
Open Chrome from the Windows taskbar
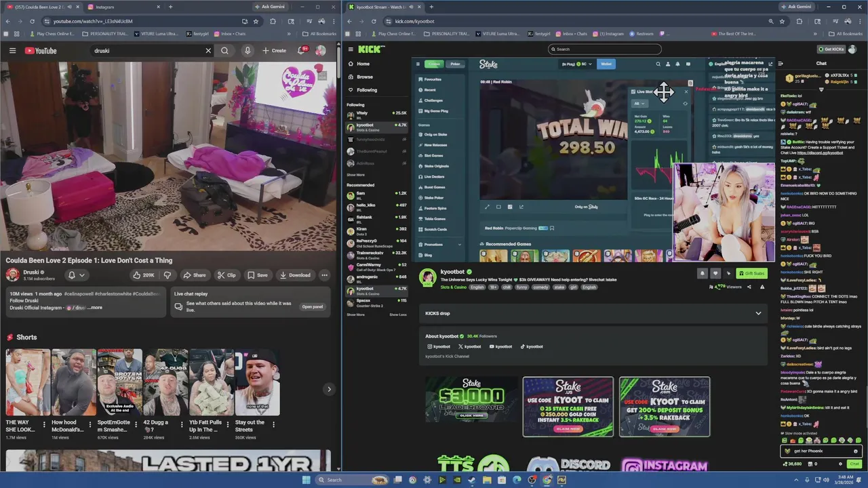[x=547, y=480]
